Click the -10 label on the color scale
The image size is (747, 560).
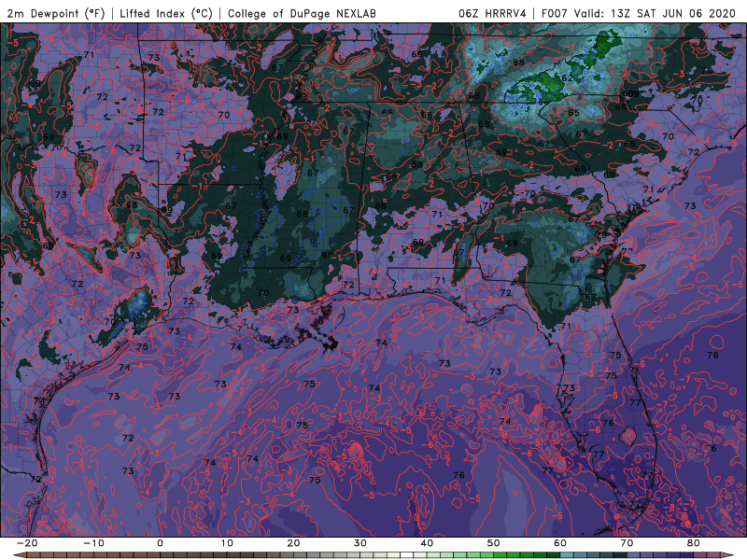(x=93, y=543)
